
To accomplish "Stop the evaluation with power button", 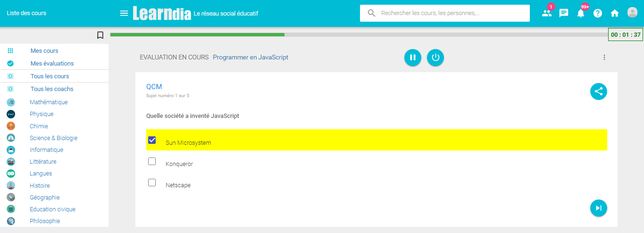I will [x=435, y=58].
